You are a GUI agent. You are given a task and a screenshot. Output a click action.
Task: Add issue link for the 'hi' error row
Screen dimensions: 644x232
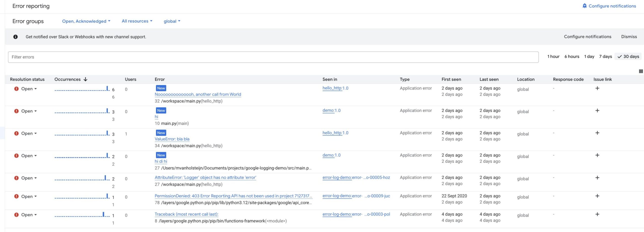(597, 110)
